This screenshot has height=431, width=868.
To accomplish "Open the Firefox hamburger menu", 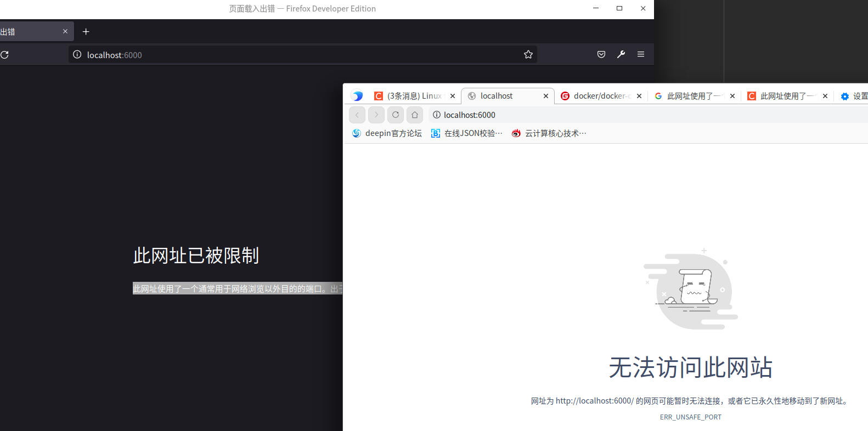I will click(641, 54).
